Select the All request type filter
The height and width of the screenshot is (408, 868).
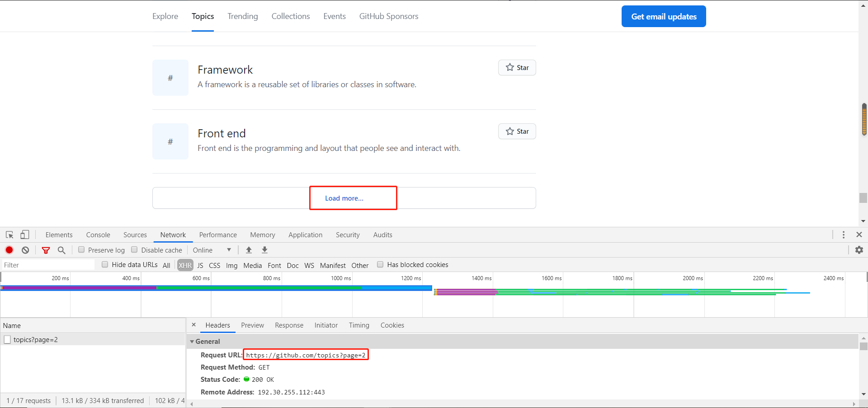pyautogui.click(x=166, y=265)
